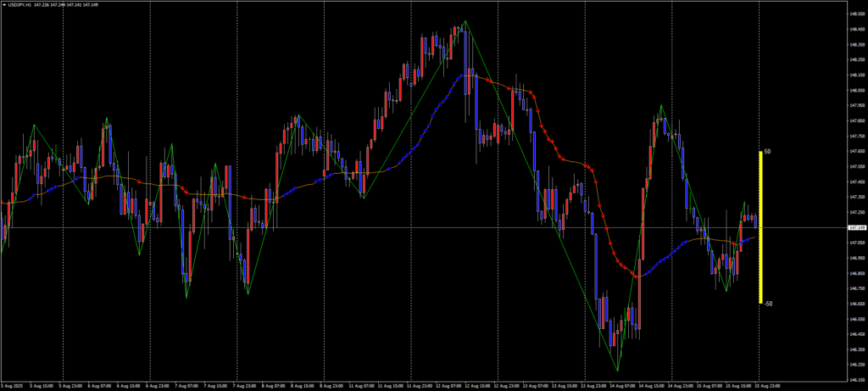Click the 146.150 price scale label
Screen dimensions: 868x391
coord(856,380)
